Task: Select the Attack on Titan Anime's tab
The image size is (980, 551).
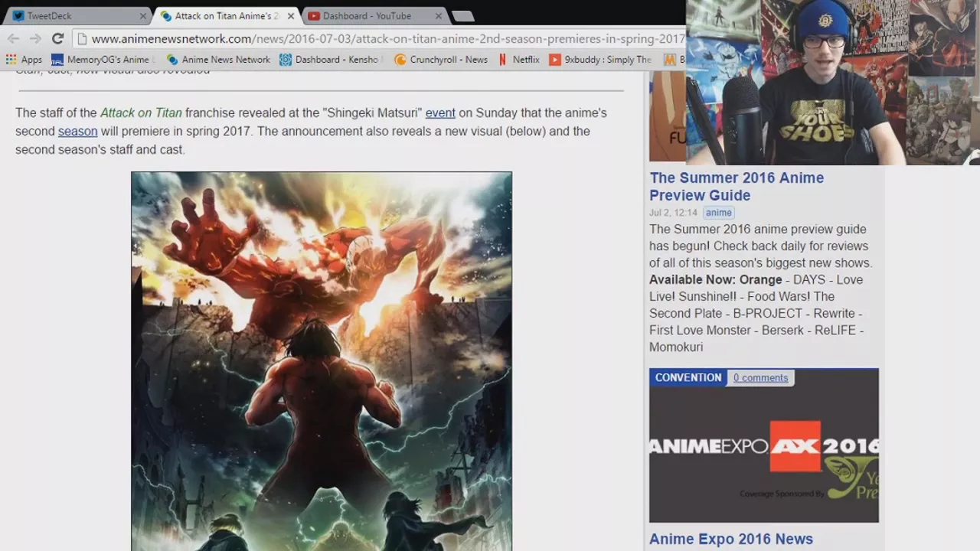Action: tap(227, 15)
